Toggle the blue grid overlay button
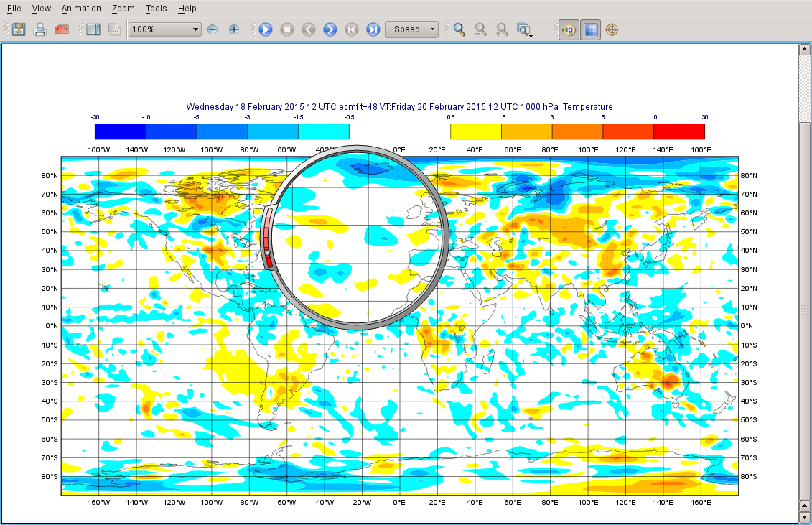Screen dimensions: 812x525 [x=590, y=30]
